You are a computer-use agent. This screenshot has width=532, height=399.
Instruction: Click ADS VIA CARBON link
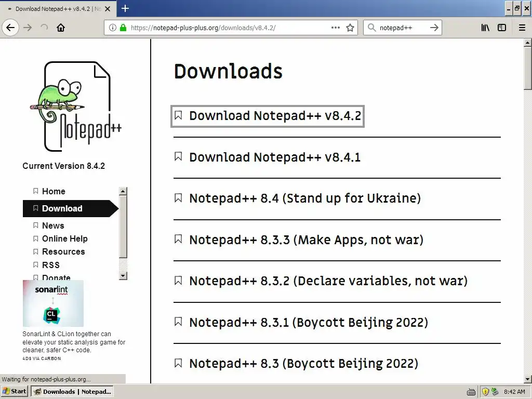[42, 358]
